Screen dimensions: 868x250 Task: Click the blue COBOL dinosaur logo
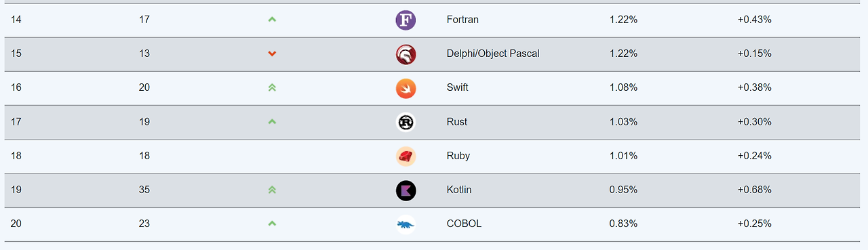tap(406, 224)
